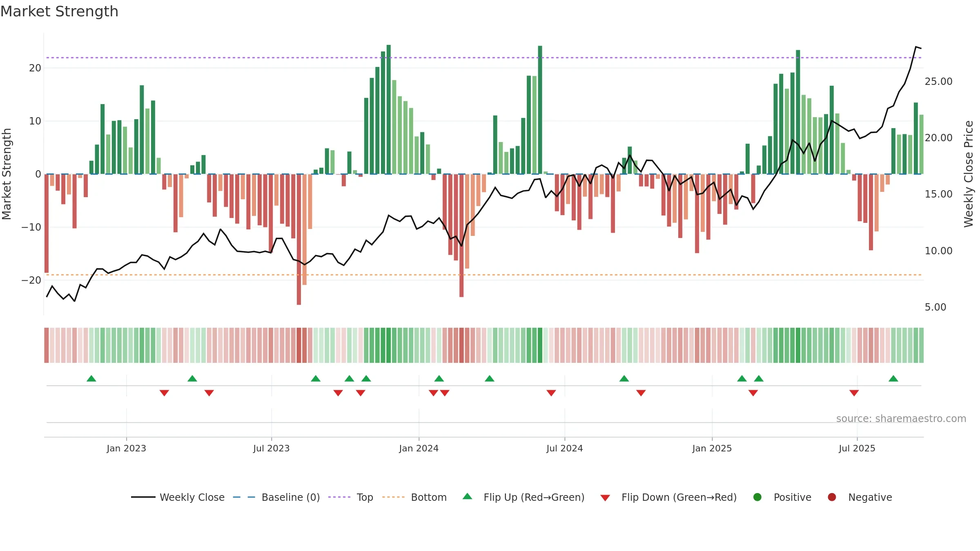Click the Jan 2024 axis label
Image resolution: width=980 pixels, height=551 pixels.
[x=419, y=448]
